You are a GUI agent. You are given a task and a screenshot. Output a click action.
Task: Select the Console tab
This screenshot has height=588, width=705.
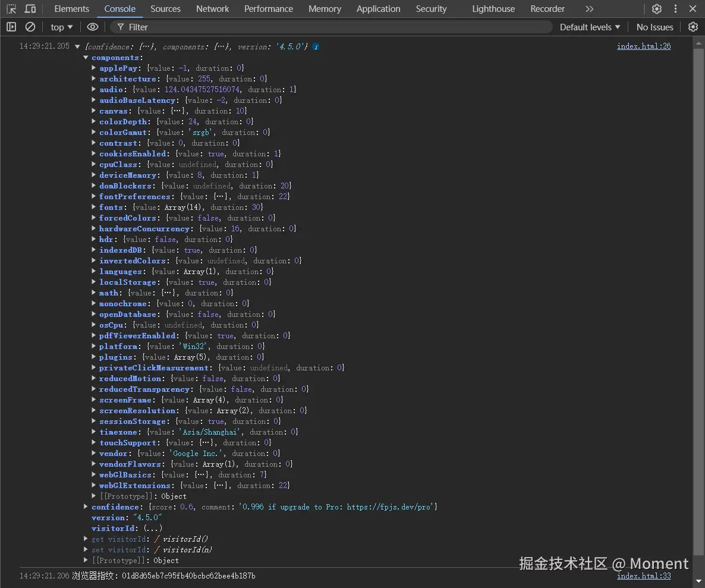[119, 8]
